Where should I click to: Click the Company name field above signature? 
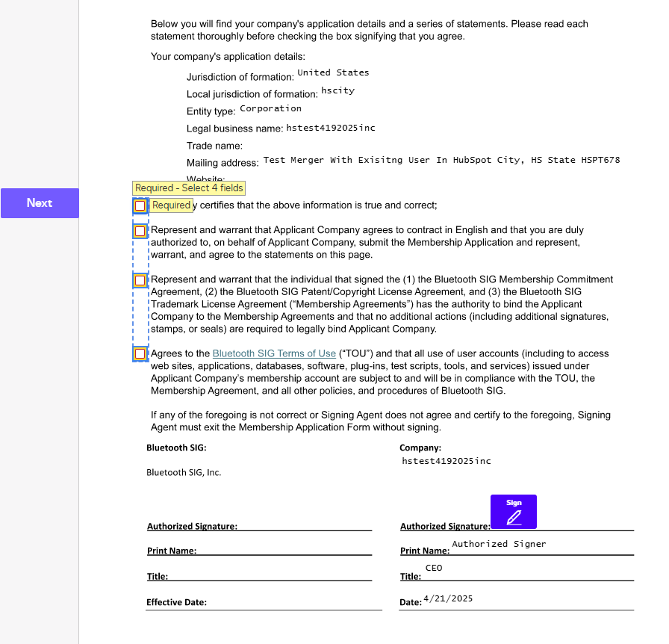(446, 461)
